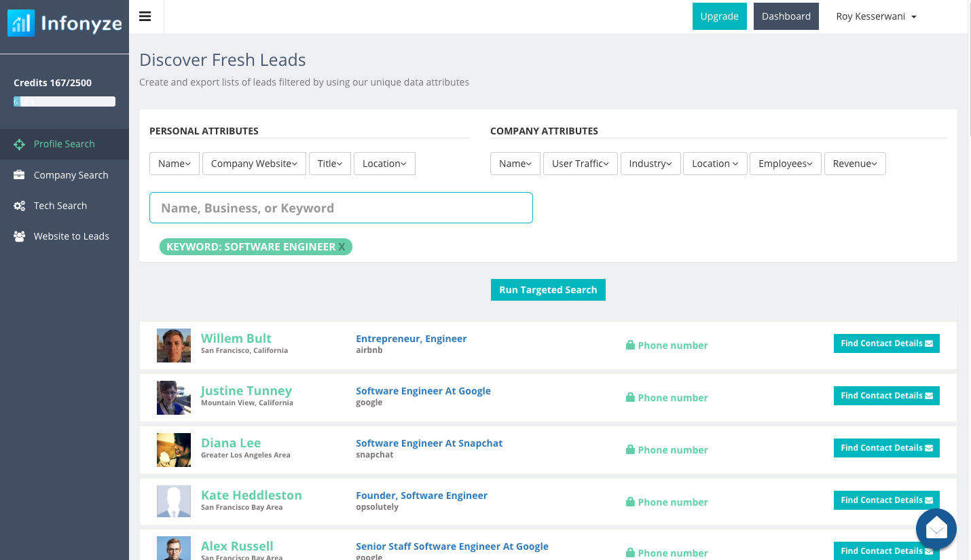
Task: Find Contact Details for Justine Tunney
Action: pos(887,396)
